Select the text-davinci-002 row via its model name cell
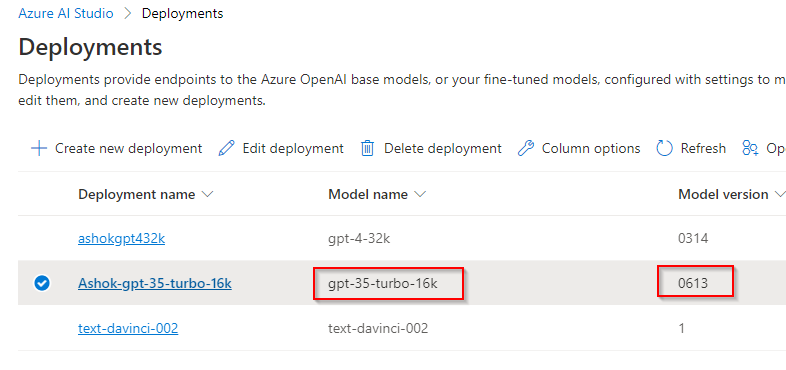The height and width of the screenshot is (370, 786). pos(378,329)
